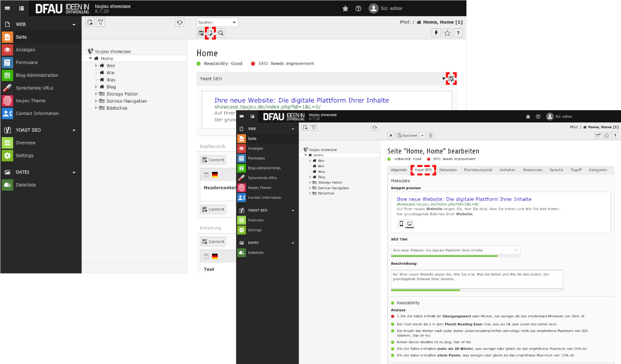Switch to the Yoast SEO tab
This screenshot has width=621, height=364.
point(423,170)
